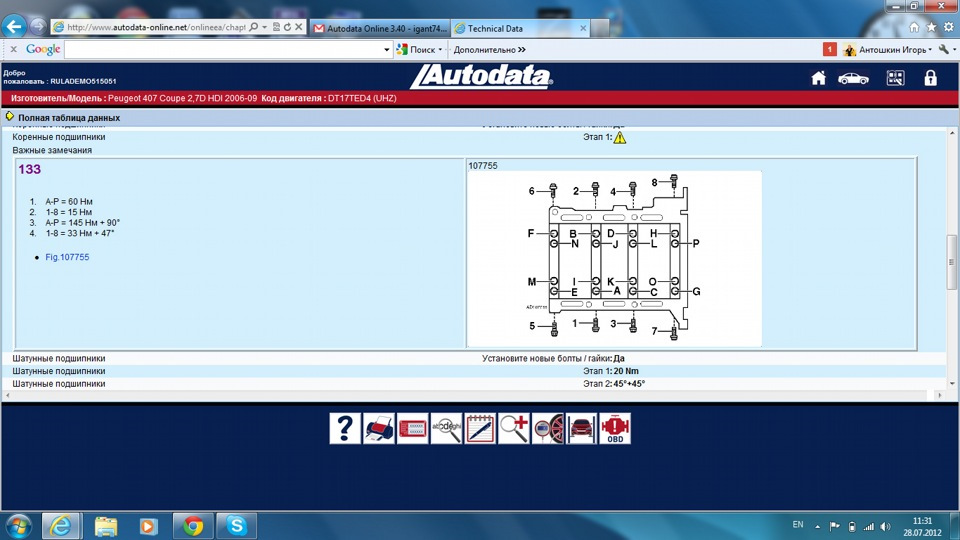
Task: Open the text search magnifier icon
Action: click(446, 428)
